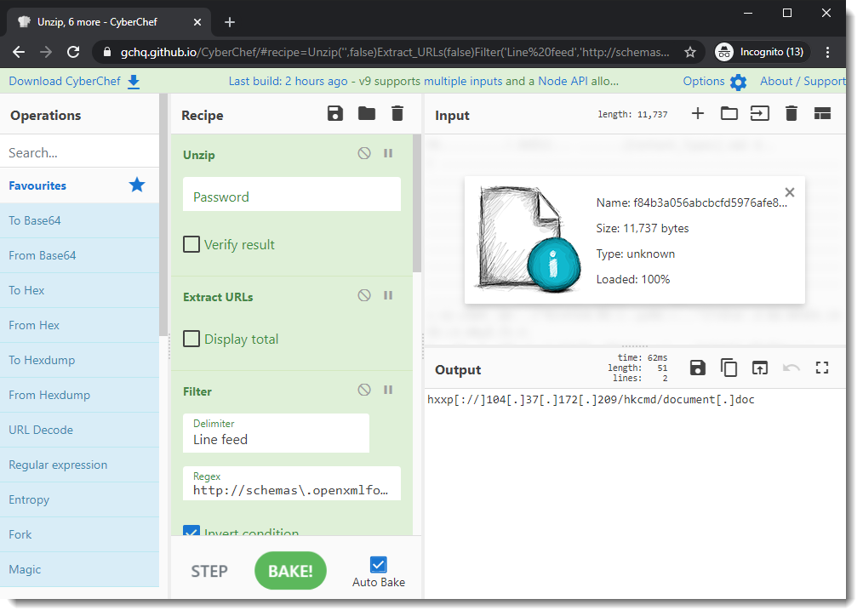Click the Favourites star icon

point(137,185)
